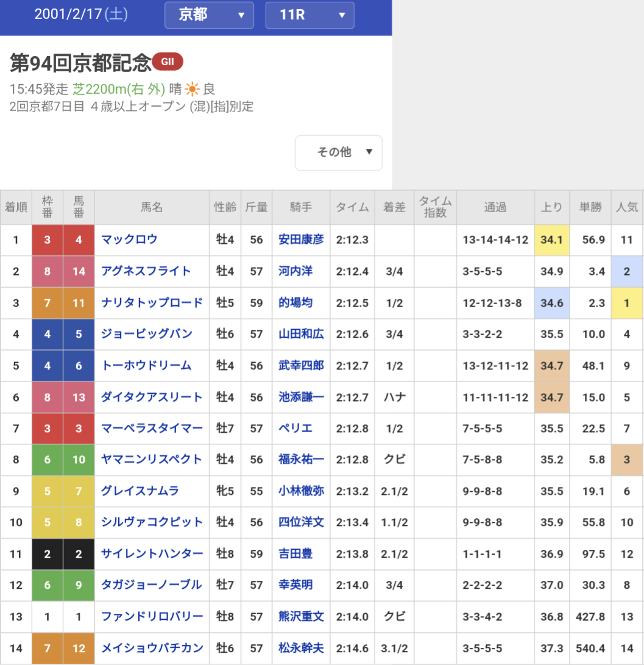Click the GII grade badge icon
This screenshot has width=644, height=665.
(x=168, y=62)
